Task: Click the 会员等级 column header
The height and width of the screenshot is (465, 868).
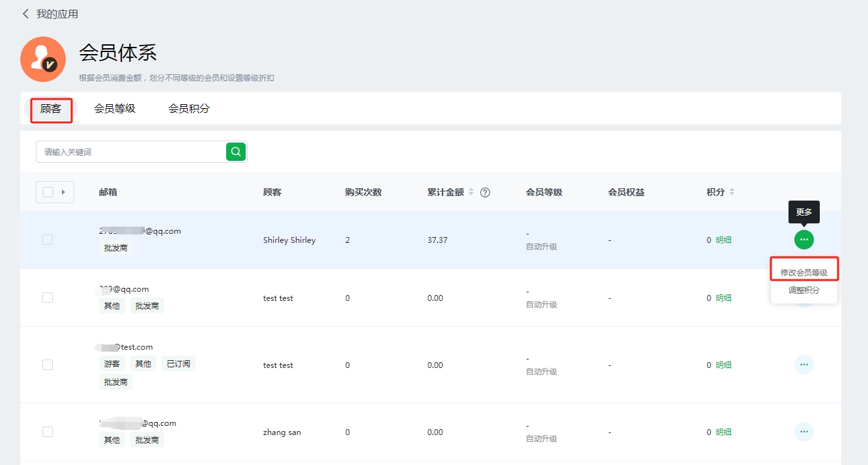Action: tap(544, 192)
